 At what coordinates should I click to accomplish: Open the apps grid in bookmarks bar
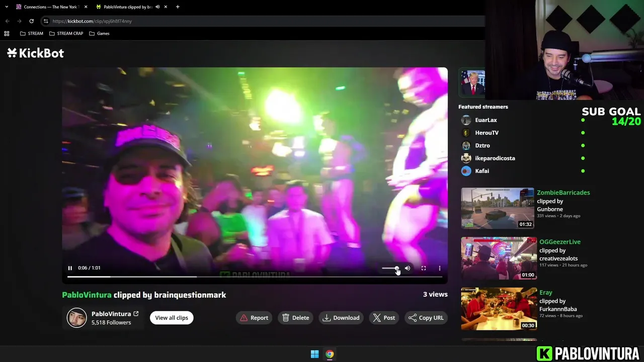[x=7, y=33]
